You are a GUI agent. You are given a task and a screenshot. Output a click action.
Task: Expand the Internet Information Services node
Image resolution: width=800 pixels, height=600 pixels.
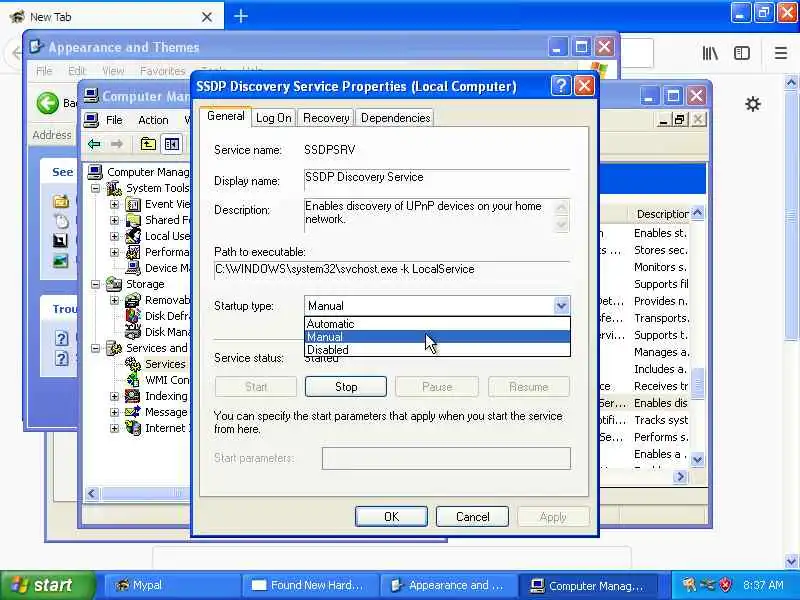[x=114, y=428]
